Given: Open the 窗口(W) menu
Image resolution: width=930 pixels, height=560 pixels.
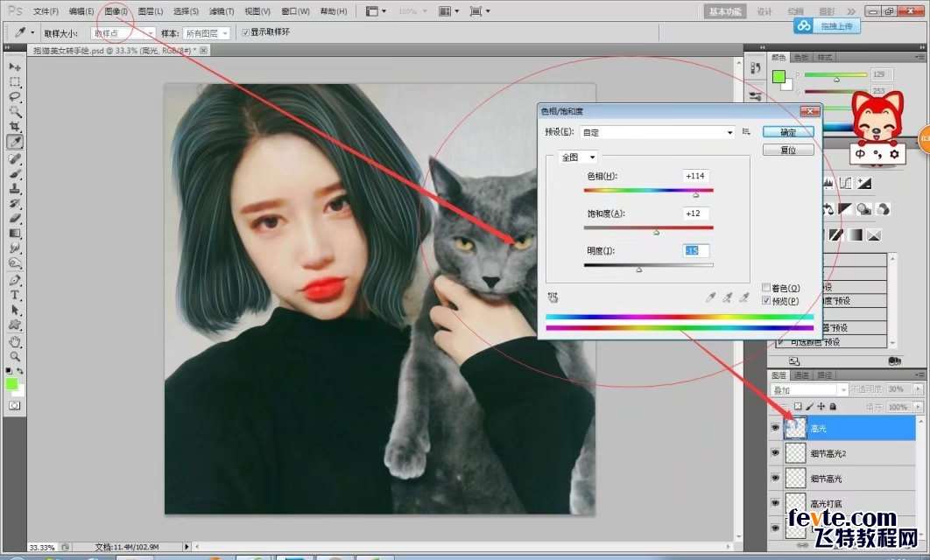Looking at the screenshot, I should 295,11.
